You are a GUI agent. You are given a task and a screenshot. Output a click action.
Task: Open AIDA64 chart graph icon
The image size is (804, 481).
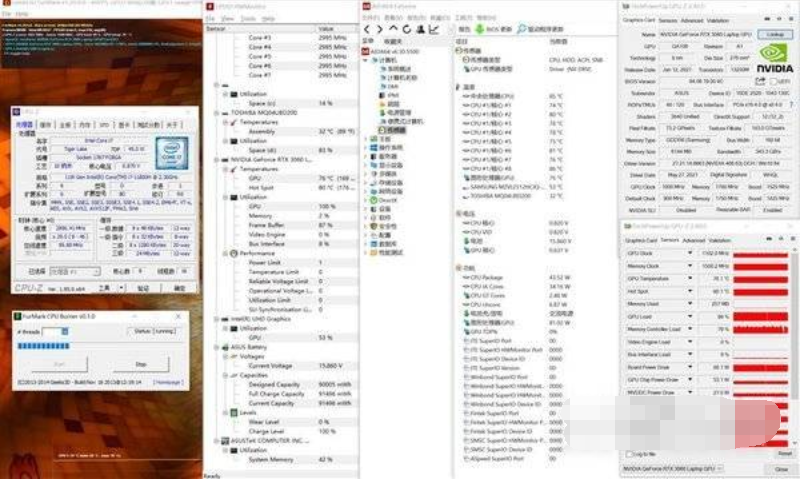[434, 29]
